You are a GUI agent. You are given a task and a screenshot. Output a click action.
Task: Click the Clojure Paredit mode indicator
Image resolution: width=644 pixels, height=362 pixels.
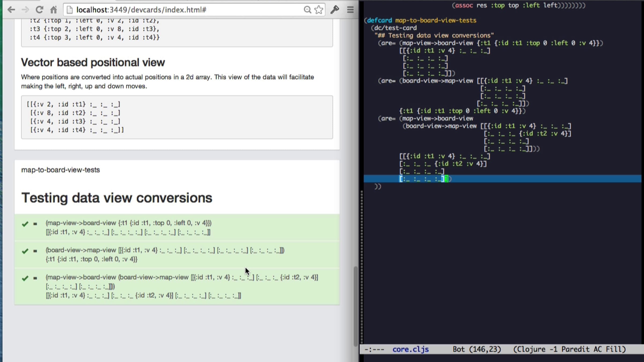[569, 349]
